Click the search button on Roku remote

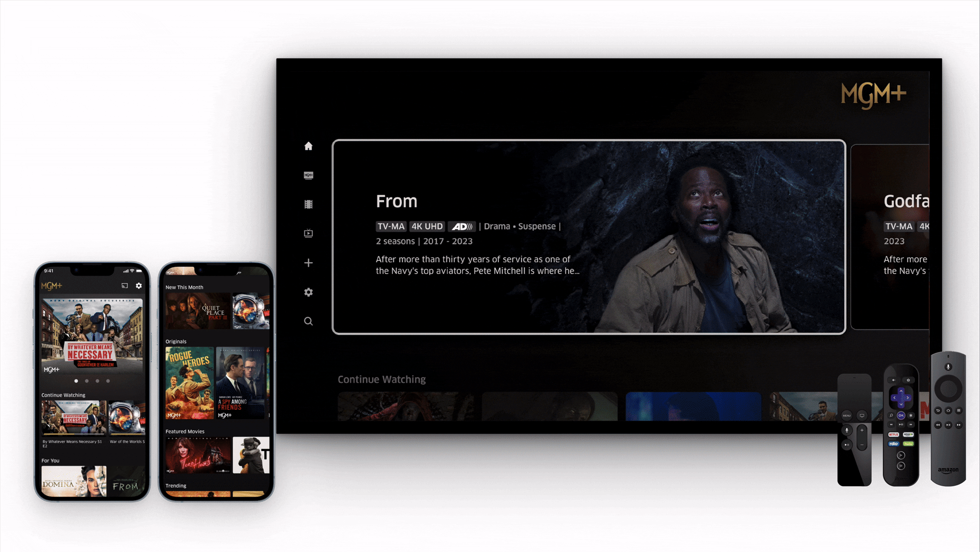pyautogui.click(x=891, y=415)
